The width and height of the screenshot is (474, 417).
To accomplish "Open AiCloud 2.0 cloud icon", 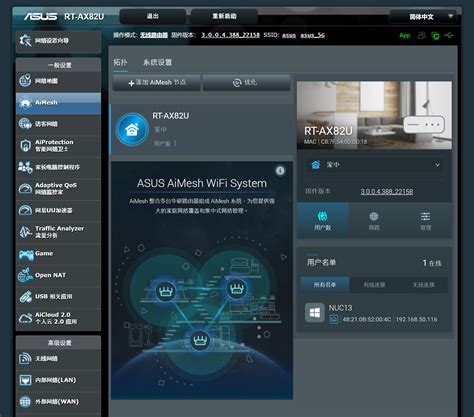I will tap(25, 318).
